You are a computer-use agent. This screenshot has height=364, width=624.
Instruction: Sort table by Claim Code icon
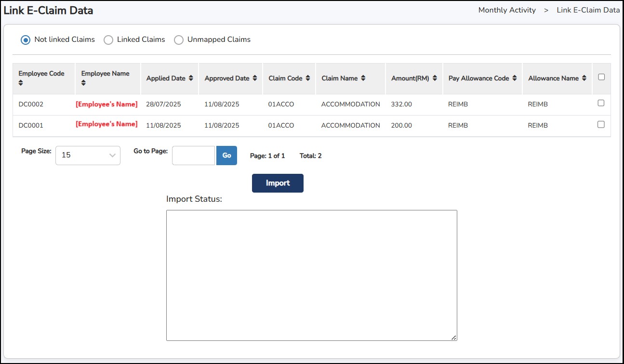pyautogui.click(x=308, y=78)
